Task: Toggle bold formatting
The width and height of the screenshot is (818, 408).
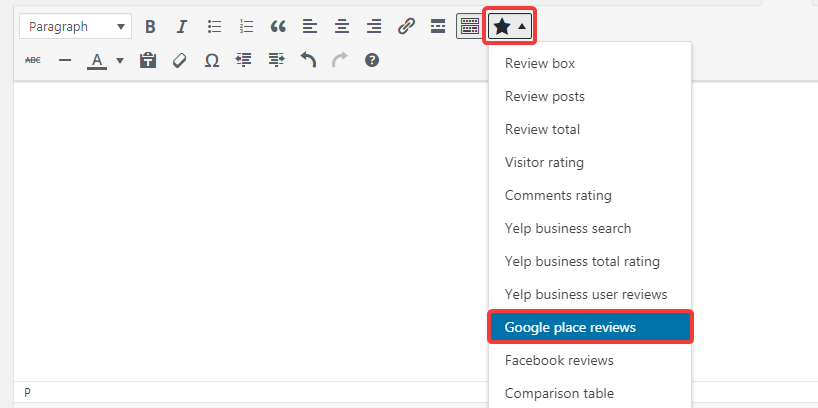Action: point(150,27)
